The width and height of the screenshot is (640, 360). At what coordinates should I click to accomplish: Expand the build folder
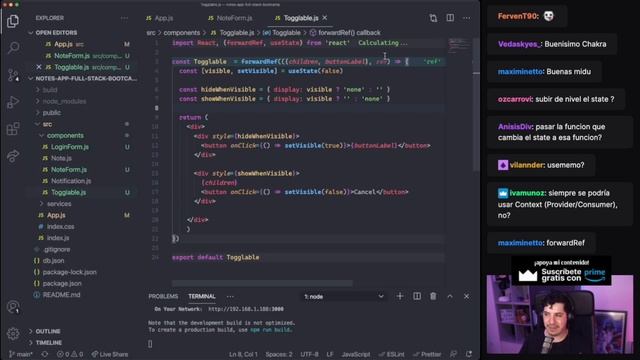tap(50, 90)
